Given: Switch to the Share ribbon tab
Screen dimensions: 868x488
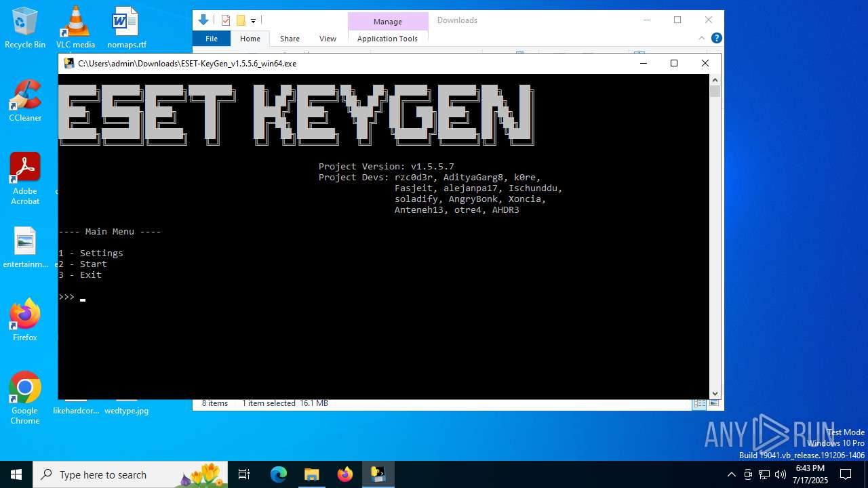Looking at the screenshot, I should (x=290, y=39).
